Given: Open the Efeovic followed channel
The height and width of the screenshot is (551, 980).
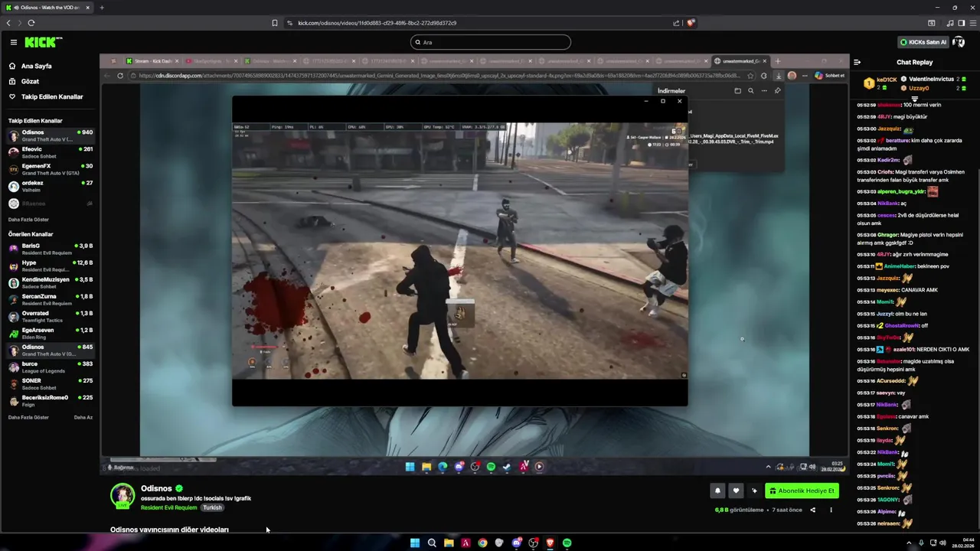Looking at the screenshot, I should click(x=51, y=152).
